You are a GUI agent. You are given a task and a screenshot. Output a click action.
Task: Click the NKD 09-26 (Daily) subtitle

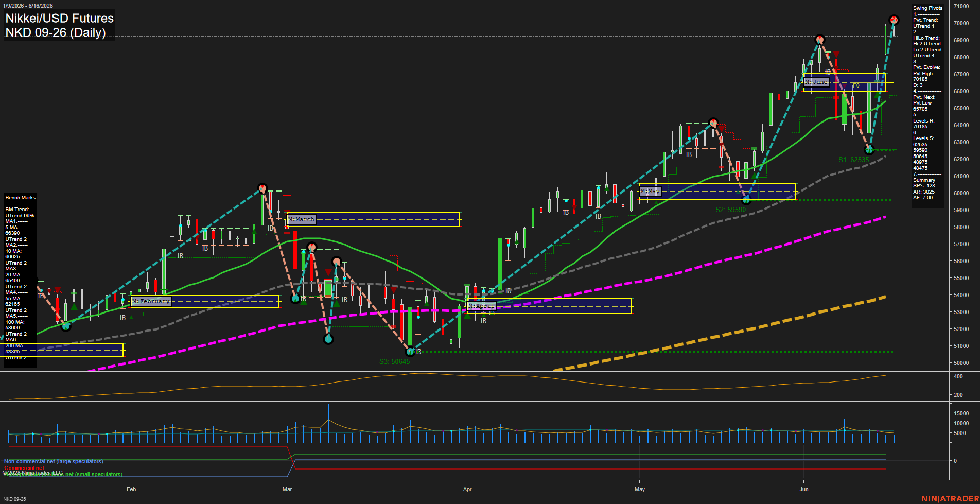coord(56,32)
